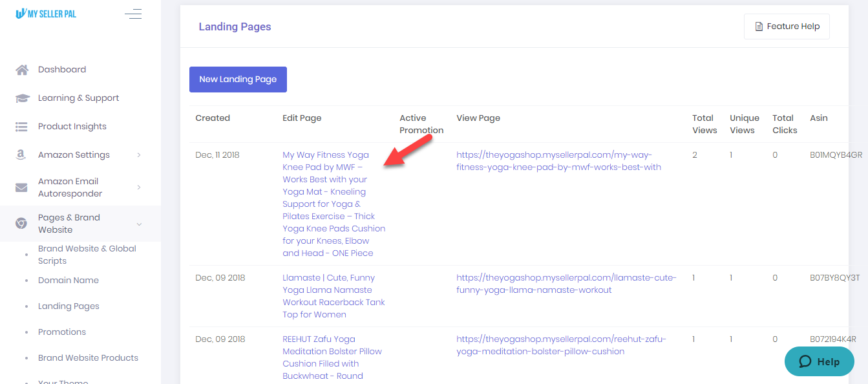The image size is (868, 384).
Task: Click the My Seller Pal logo
Action: pos(45,14)
